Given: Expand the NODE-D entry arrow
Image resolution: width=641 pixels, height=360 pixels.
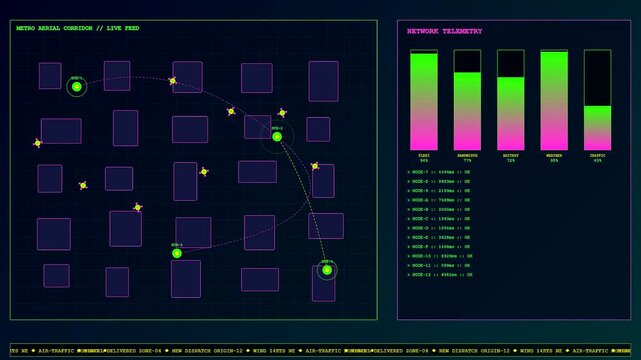Looking at the screenshot, I should [x=408, y=228].
